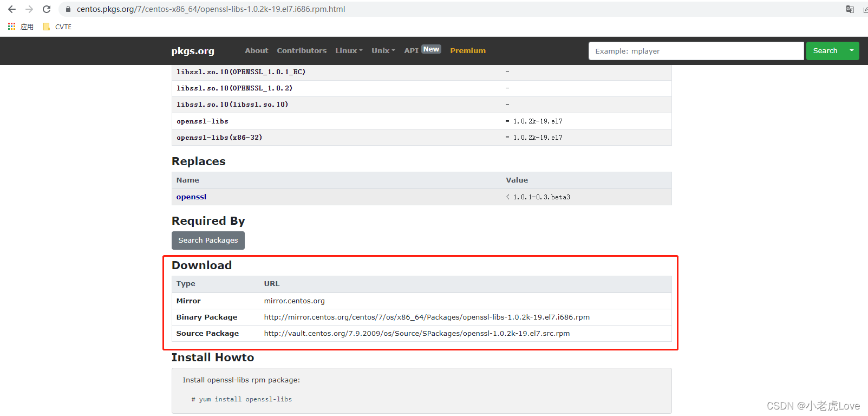Screen dimensions: 868x416
Task: Click the Install Howto heading
Action: point(213,357)
